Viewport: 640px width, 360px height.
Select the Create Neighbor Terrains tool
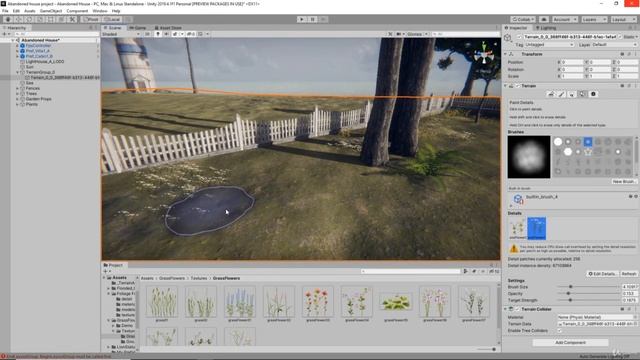pos(551,94)
